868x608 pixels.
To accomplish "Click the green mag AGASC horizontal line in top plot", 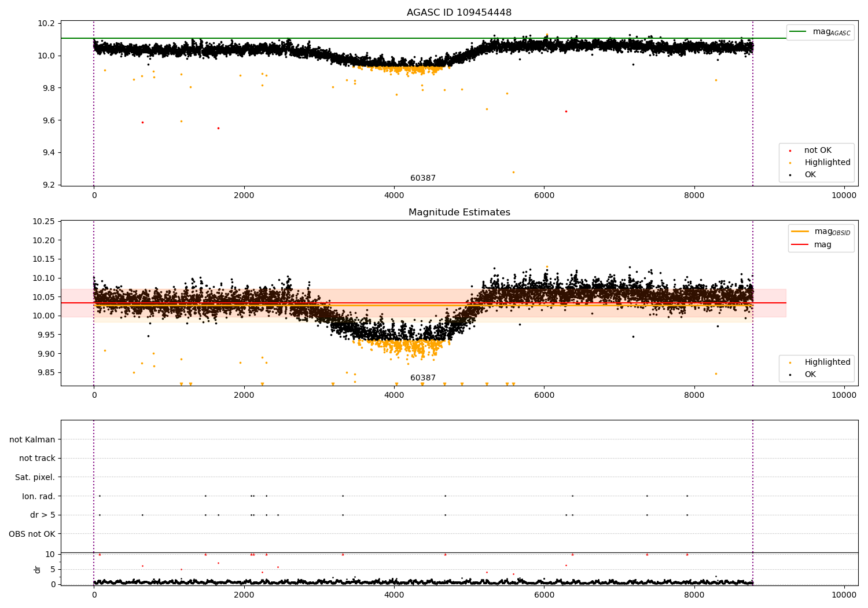I will click(x=423, y=38).
